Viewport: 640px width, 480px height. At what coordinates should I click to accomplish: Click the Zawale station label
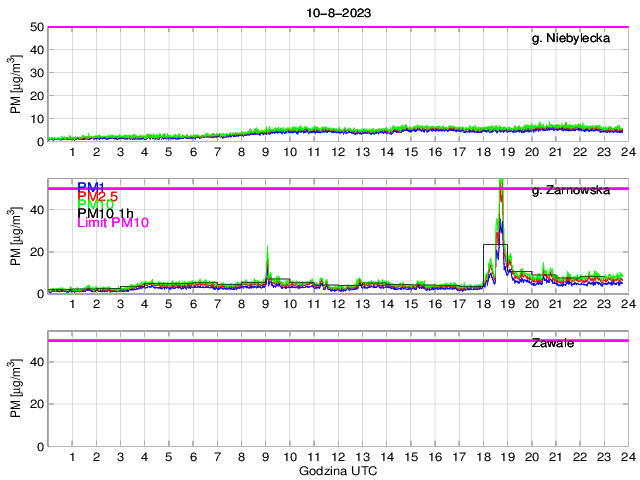point(553,343)
